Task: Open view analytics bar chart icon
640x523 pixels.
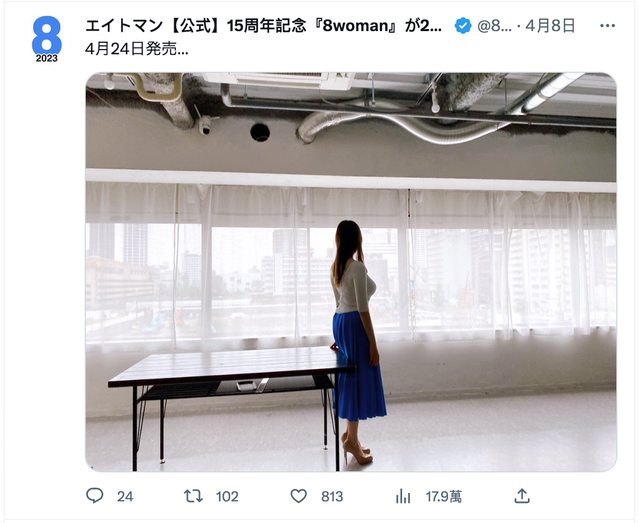Action: point(403,496)
